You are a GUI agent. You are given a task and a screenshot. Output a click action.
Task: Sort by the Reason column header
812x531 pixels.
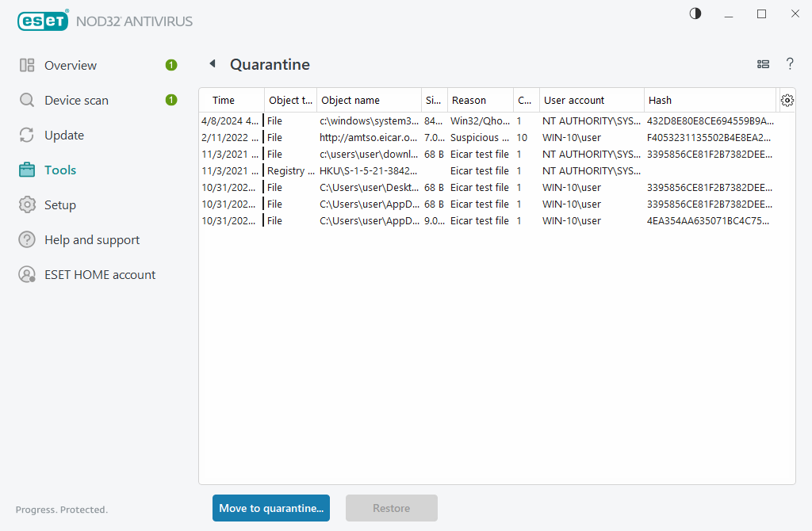click(480, 101)
